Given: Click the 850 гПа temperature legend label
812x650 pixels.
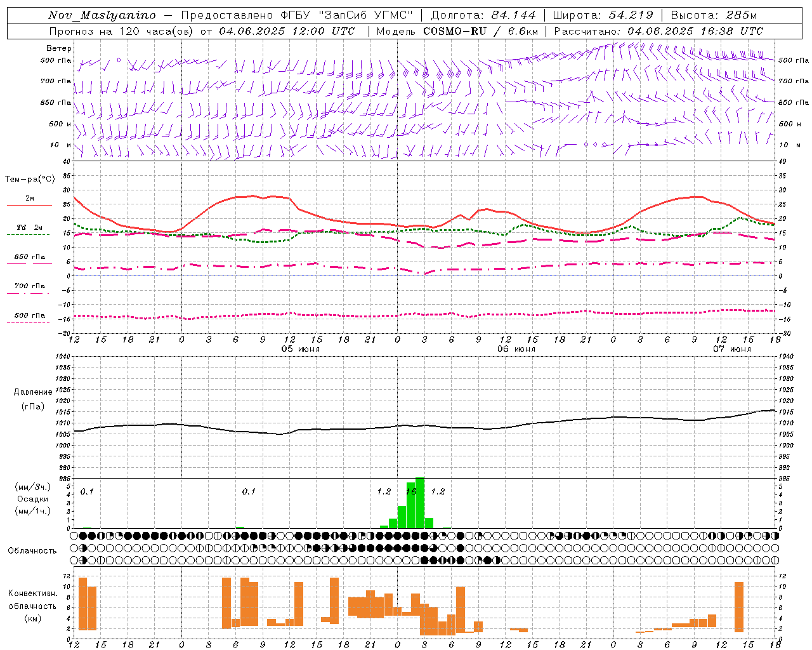Looking at the screenshot, I should [x=29, y=257].
